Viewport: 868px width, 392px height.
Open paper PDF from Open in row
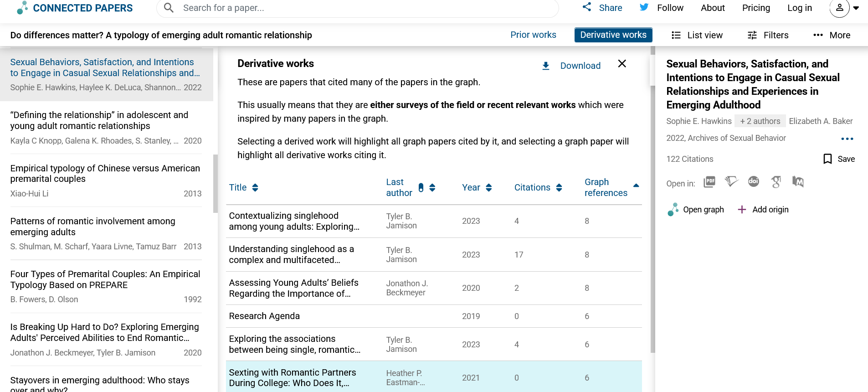pos(709,182)
